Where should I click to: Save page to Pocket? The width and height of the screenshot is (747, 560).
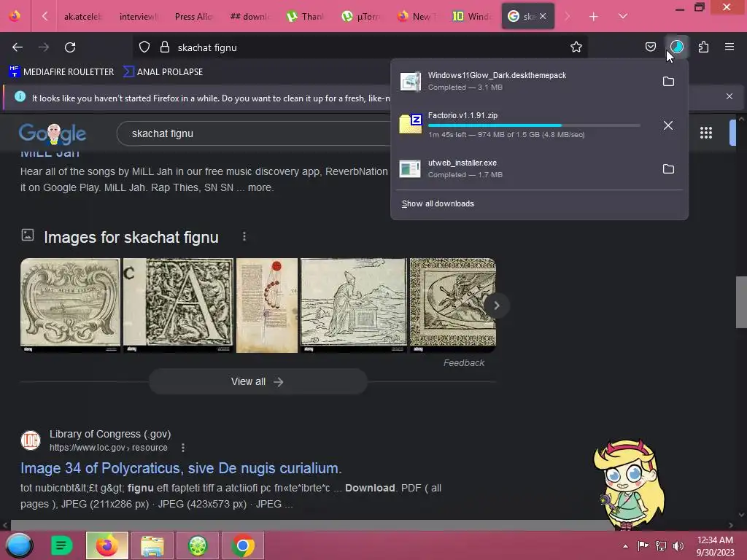point(650,47)
